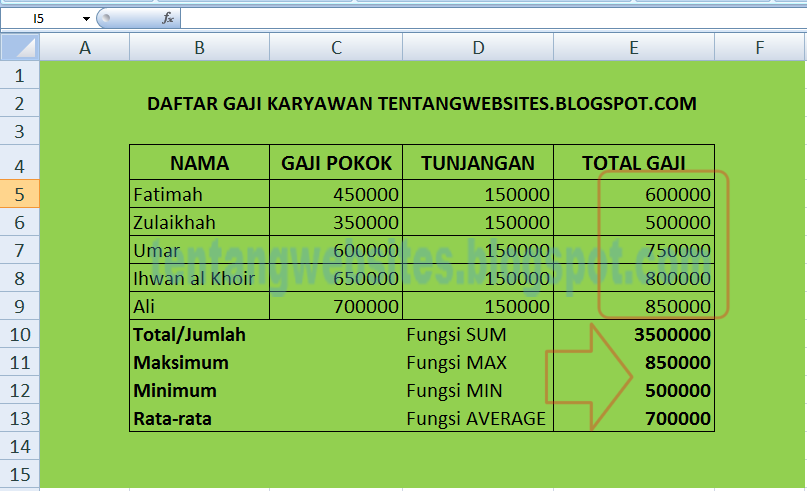Select row 13 header
This screenshot has width=807, height=491.
tap(20, 418)
